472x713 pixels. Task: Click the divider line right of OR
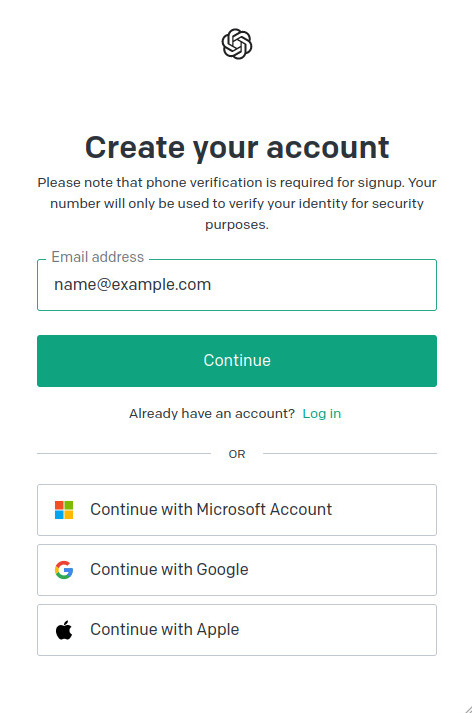350,453
